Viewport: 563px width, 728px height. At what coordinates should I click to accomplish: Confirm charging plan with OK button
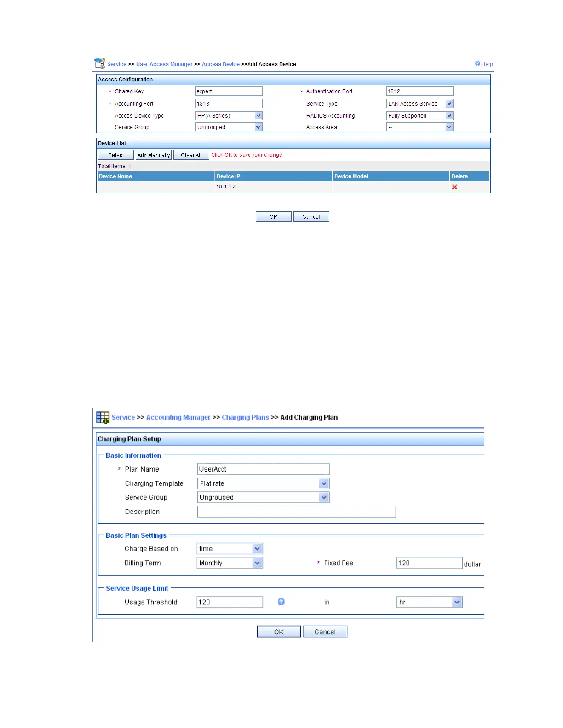[x=279, y=632]
